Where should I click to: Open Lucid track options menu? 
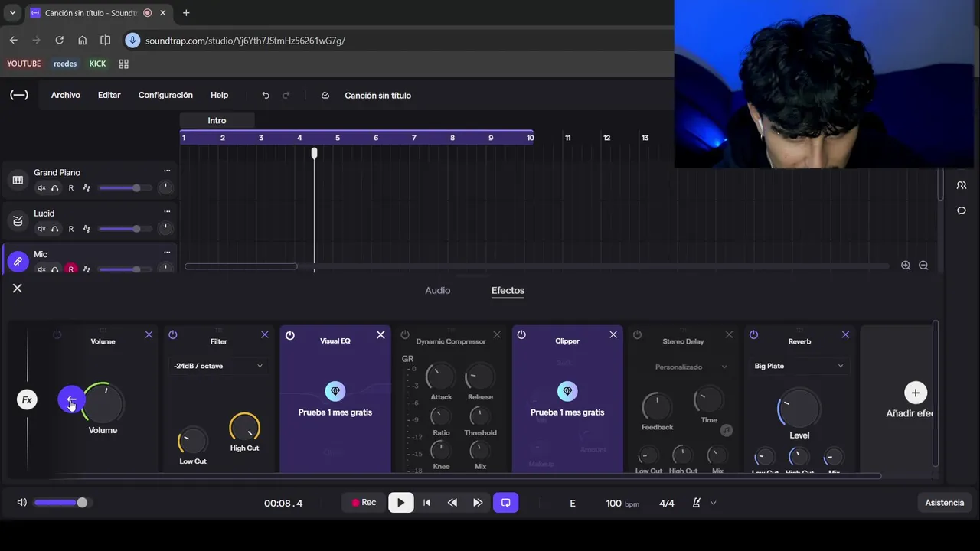[167, 211]
